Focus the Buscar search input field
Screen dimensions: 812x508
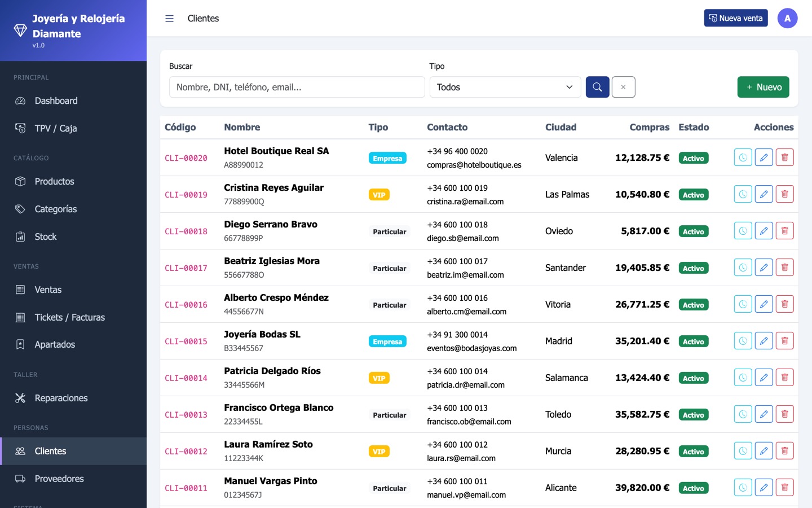coord(297,87)
